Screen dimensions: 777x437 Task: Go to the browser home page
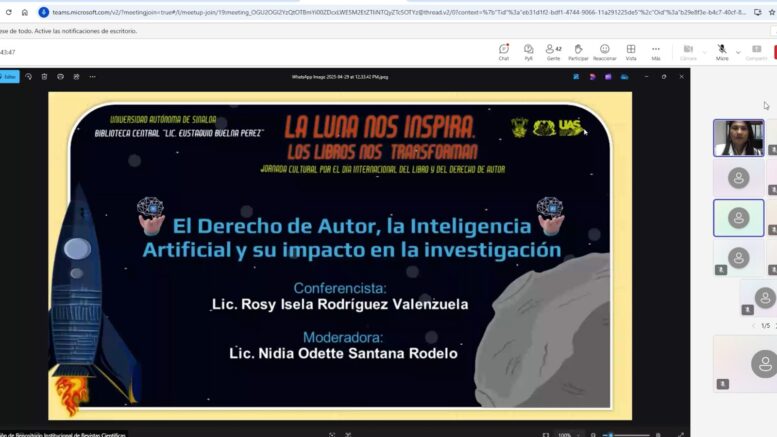point(25,12)
